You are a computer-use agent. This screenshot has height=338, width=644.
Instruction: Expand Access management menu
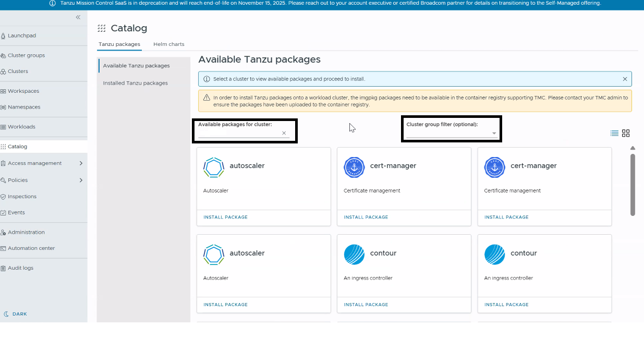(x=81, y=163)
